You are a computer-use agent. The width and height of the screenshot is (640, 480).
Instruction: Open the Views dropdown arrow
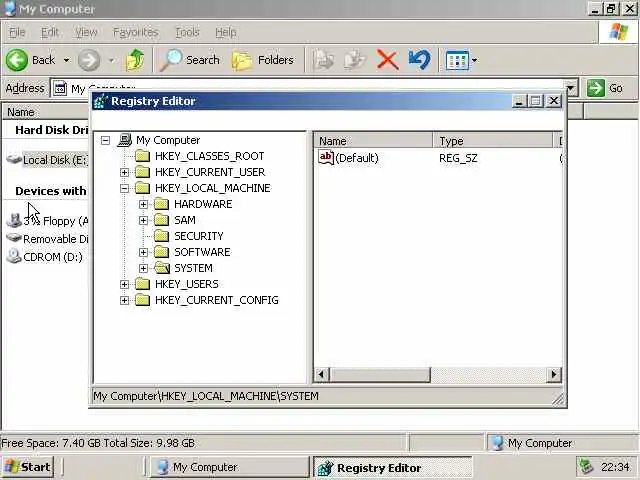pos(474,60)
